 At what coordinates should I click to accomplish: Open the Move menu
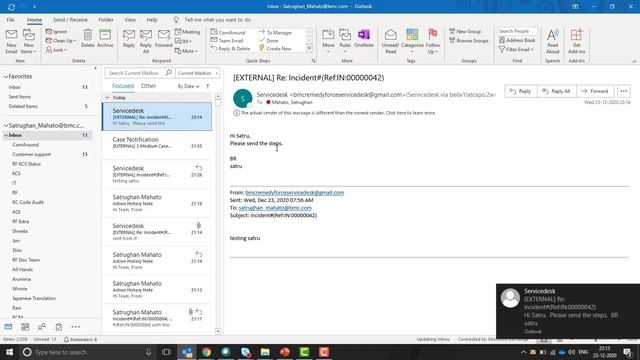click(x=328, y=41)
